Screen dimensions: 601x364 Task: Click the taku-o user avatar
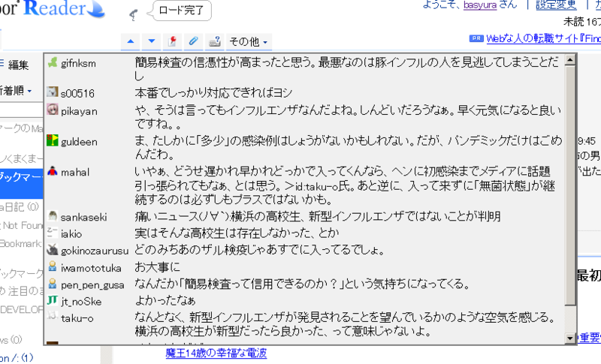(52, 317)
